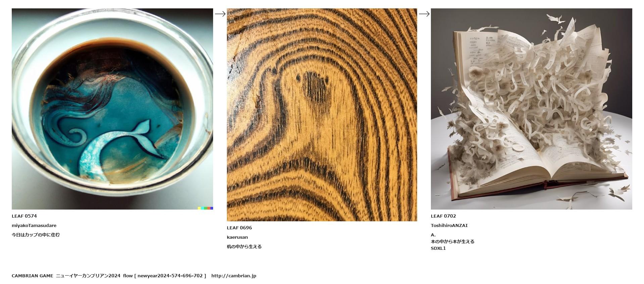
Task: Select author name ToshihiroANZAI
Action: point(449,225)
